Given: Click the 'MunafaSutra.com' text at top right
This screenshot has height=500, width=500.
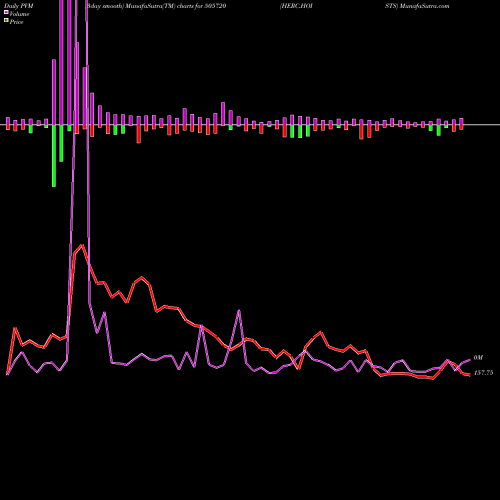Looking at the screenshot, I should pyautogui.click(x=424, y=6).
